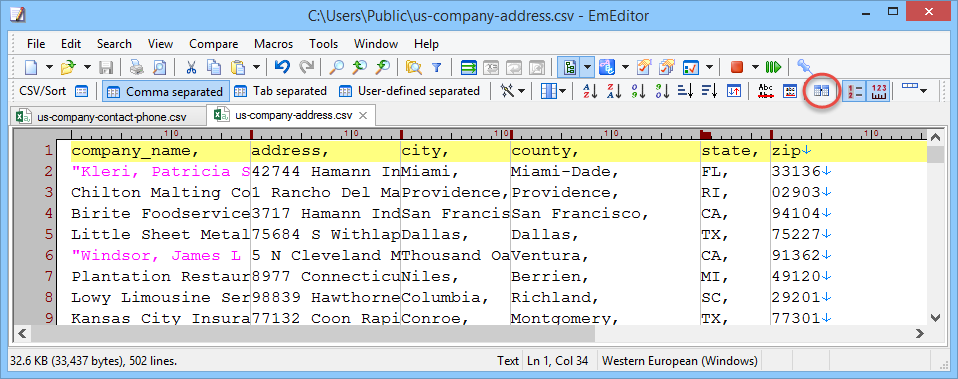958x379 pixels.
Task: Expand the New file dropdown arrow
Action: 49,67
